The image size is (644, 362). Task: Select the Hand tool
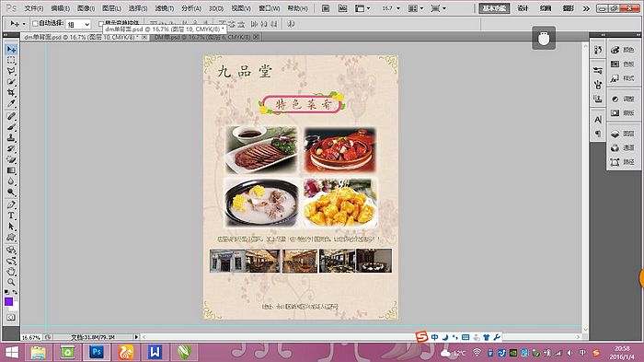tap(11, 272)
